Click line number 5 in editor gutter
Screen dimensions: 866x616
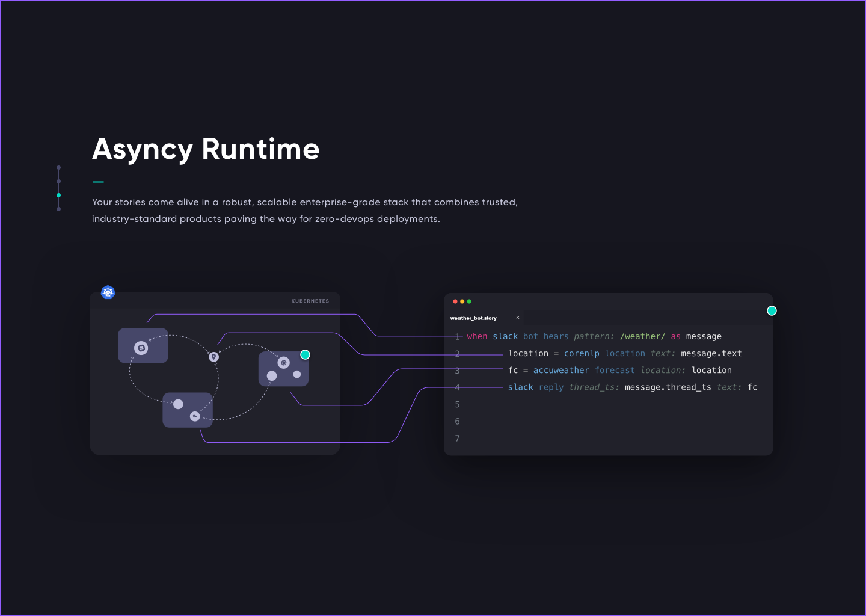coord(457,405)
